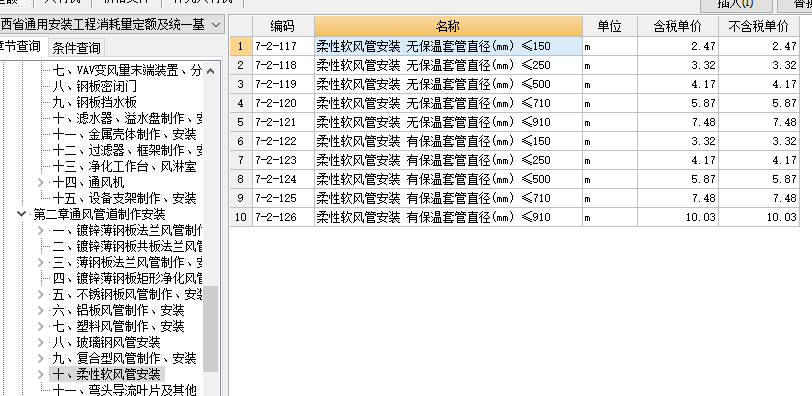Select 十二、过滤器、框架制作 tree item
Image resolution: width=812 pixels, height=396 pixels.
(127, 151)
